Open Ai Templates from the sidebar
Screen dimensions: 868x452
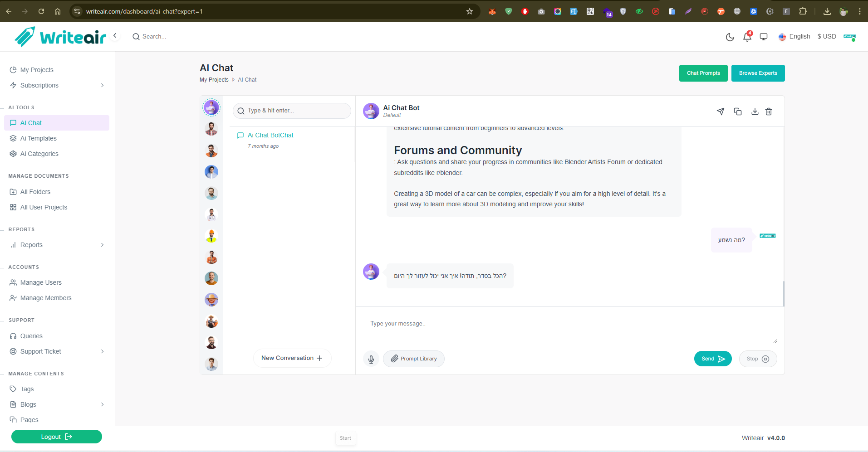tap(39, 138)
